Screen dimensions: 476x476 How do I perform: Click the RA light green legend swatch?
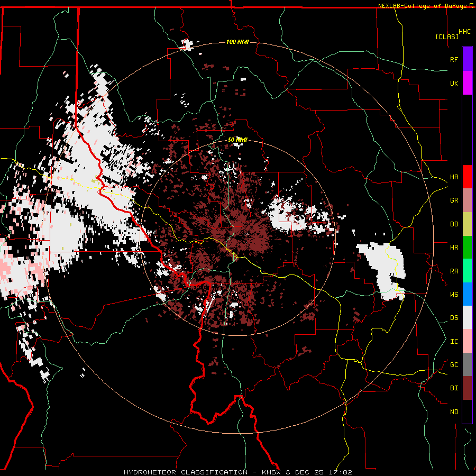pos(467,271)
